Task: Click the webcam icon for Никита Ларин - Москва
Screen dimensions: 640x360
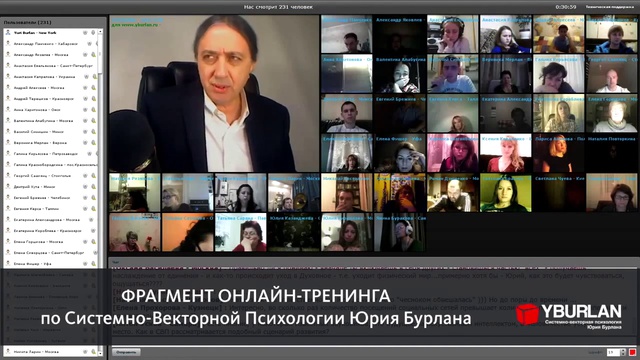Action: tap(85, 351)
